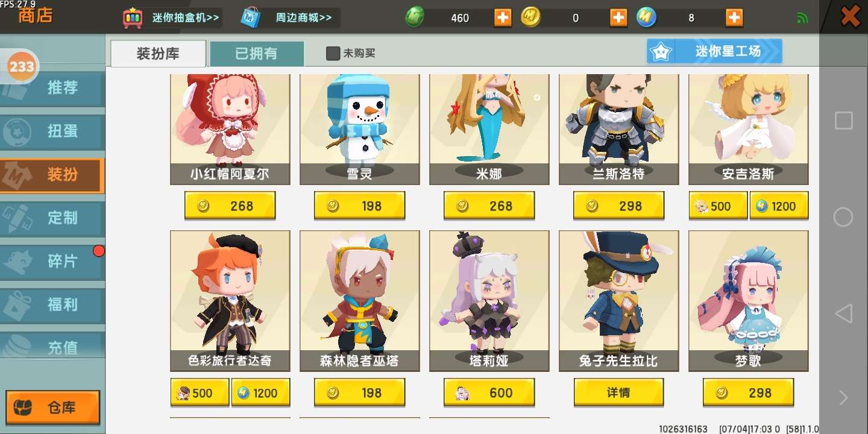This screenshot has width=868, height=434.
Task: Switch to the 已拥有 tab
Action: click(257, 53)
